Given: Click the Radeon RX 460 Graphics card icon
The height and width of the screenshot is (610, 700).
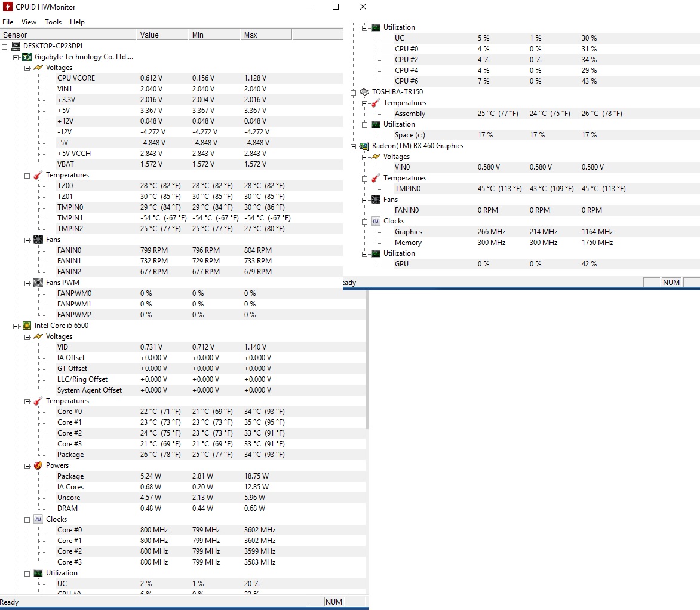Looking at the screenshot, I should [x=365, y=146].
